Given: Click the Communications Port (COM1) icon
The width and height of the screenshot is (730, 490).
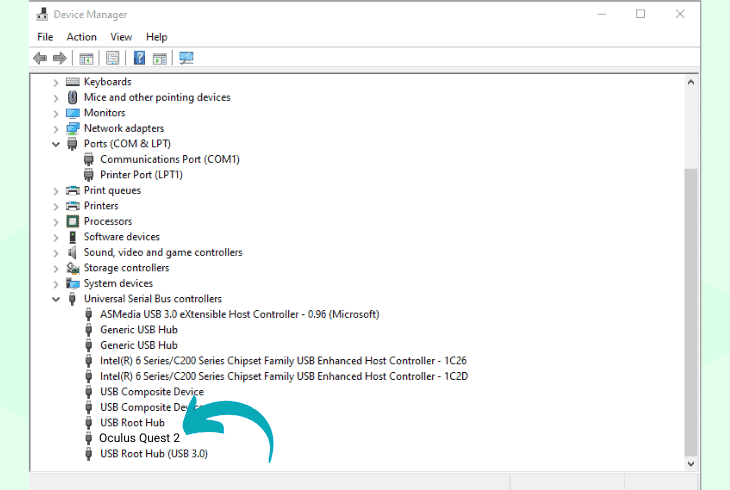Looking at the screenshot, I should (88, 160).
